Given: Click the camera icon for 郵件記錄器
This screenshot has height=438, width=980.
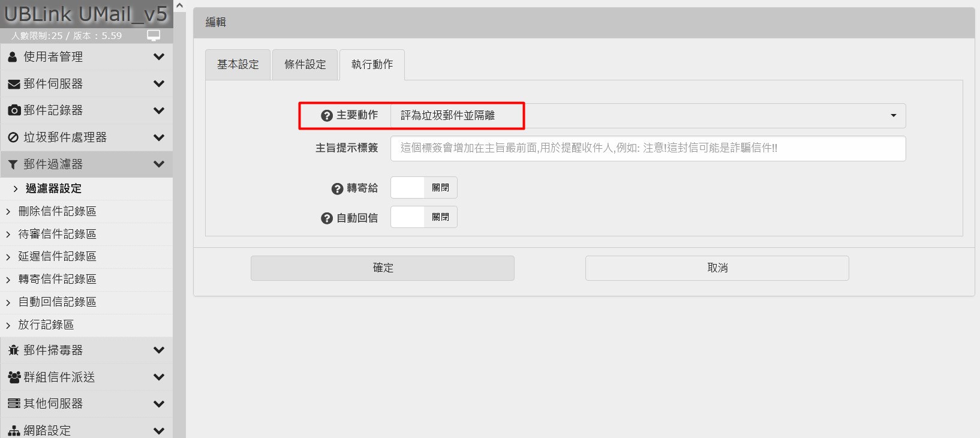Looking at the screenshot, I should click(13, 110).
